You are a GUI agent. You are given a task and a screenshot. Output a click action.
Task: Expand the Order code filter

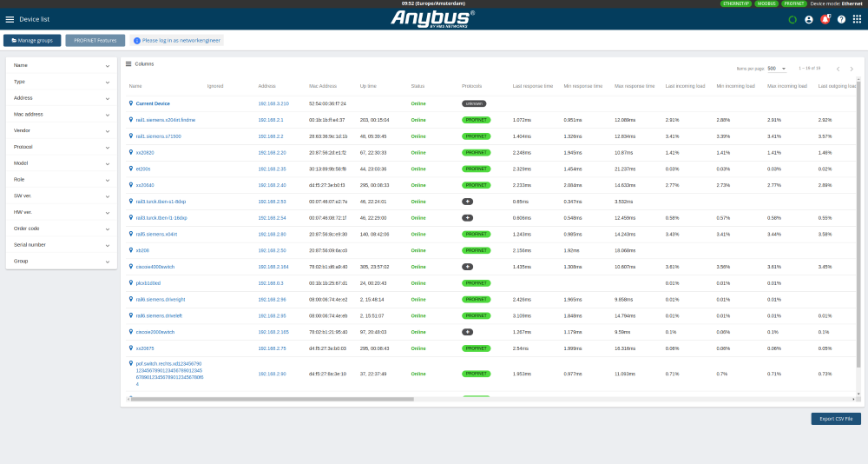click(62, 229)
